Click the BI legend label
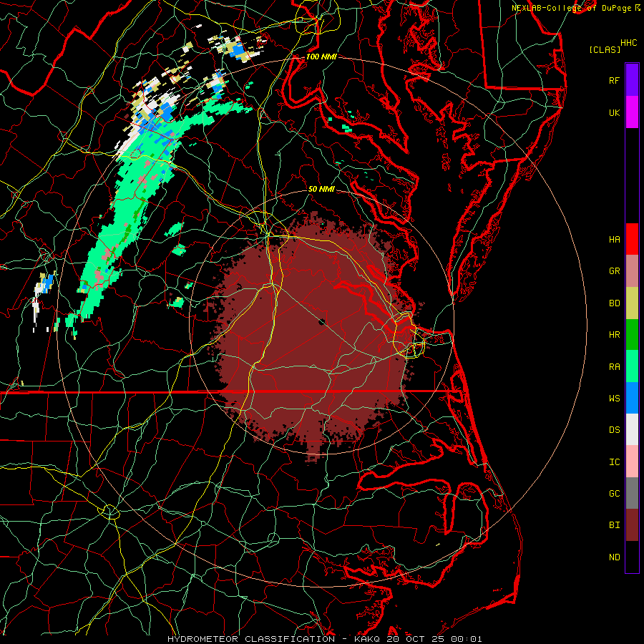The image size is (644, 644). pos(614,525)
